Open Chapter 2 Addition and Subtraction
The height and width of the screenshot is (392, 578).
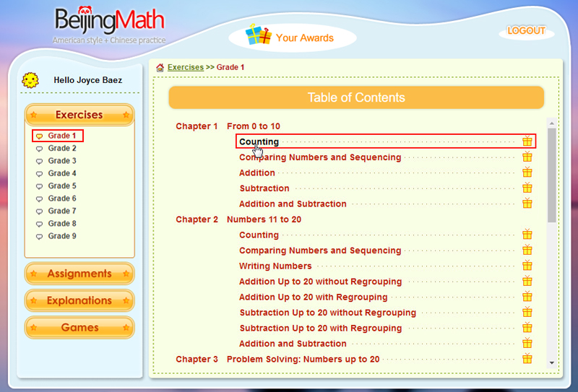[x=293, y=344]
